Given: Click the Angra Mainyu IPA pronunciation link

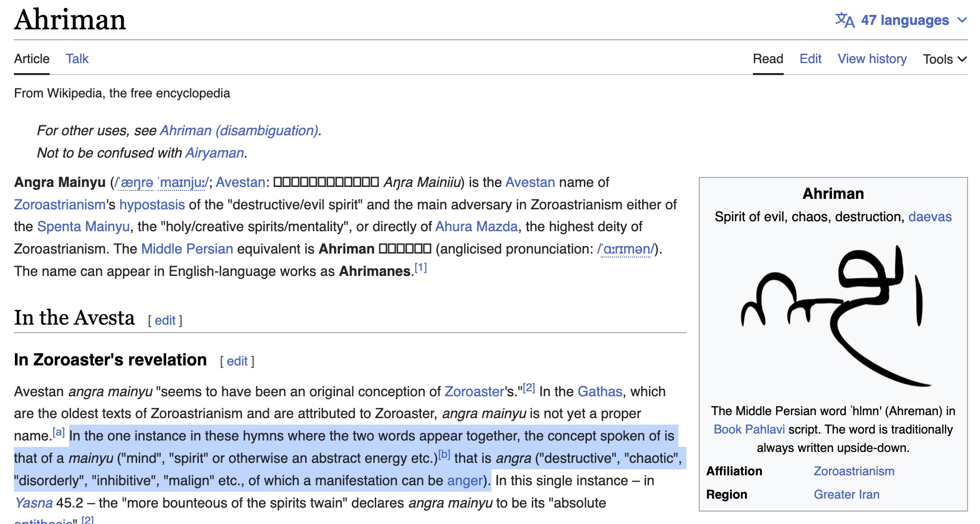Looking at the screenshot, I should click(x=162, y=182).
